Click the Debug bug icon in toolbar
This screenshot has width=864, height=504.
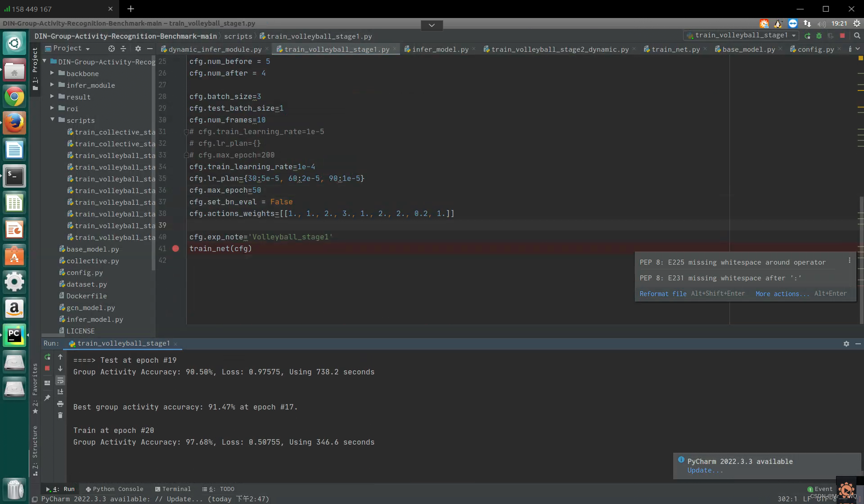819,36
